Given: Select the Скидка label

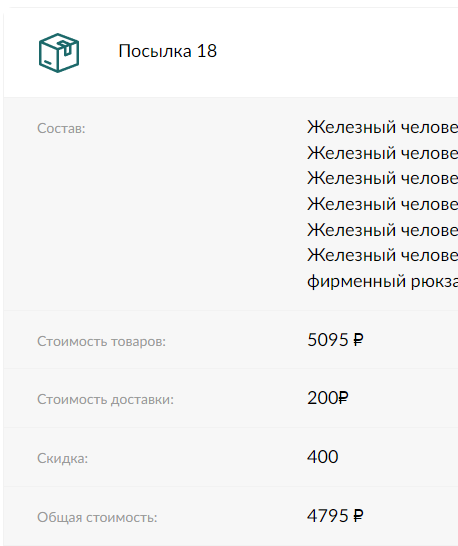Looking at the screenshot, I should tap(62, 458).
